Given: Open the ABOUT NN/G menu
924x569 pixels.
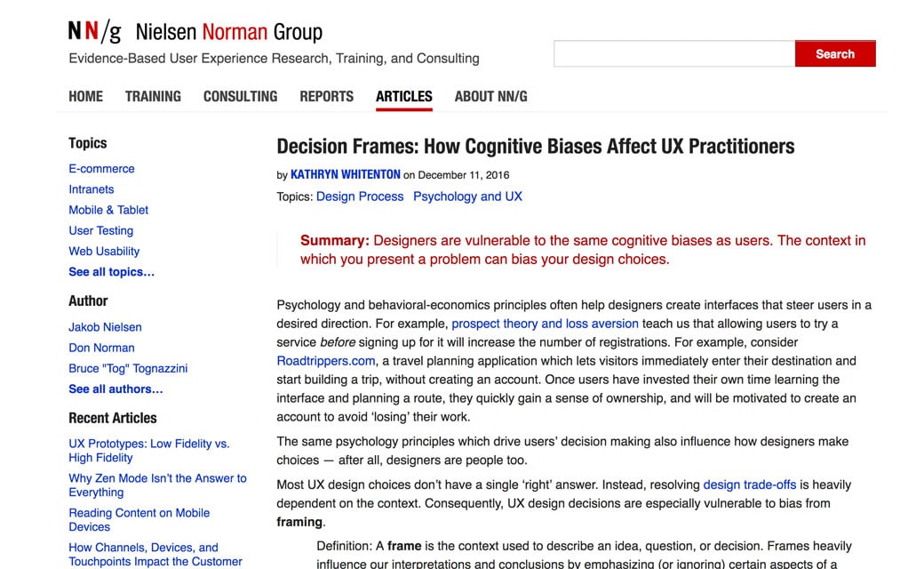Looking at the screenshot, I should pos(490,96).
